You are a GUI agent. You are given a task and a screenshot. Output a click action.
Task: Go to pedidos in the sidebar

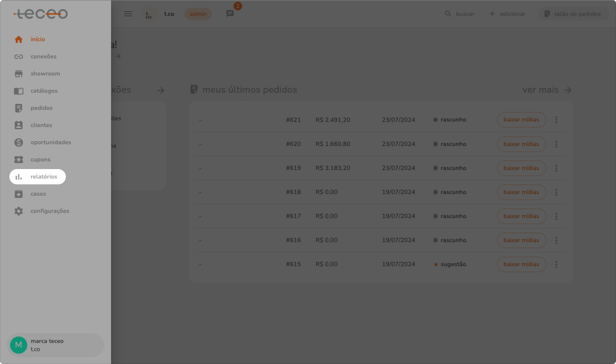click(41, 108)
